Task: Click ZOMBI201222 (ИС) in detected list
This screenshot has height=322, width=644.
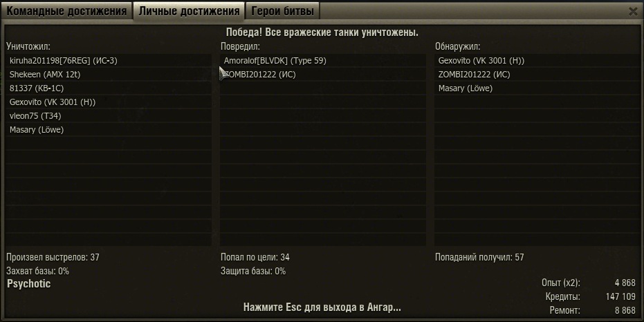Action: pyautogui.click(x=537, y=75)
